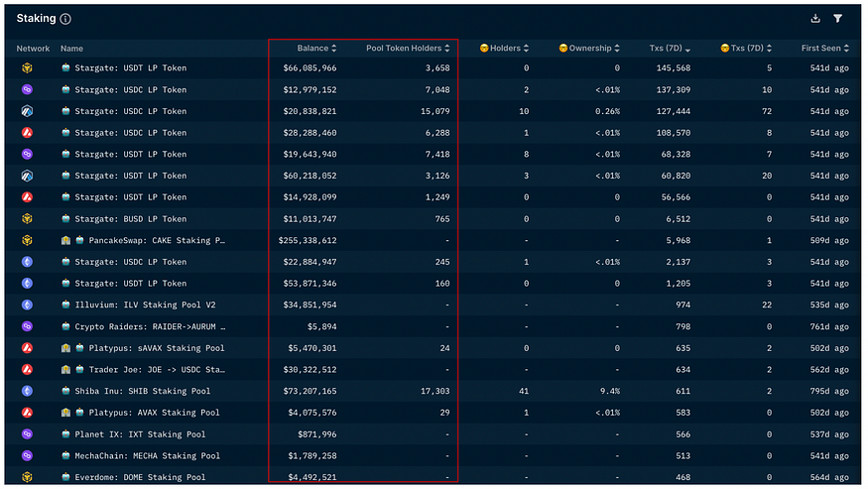Click Avalanche icon in Platypus sAVAX row

click(27, 348)
